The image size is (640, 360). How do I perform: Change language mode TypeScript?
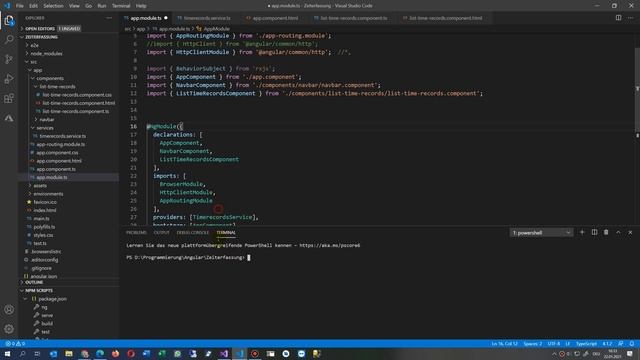[x=586, y=344]
